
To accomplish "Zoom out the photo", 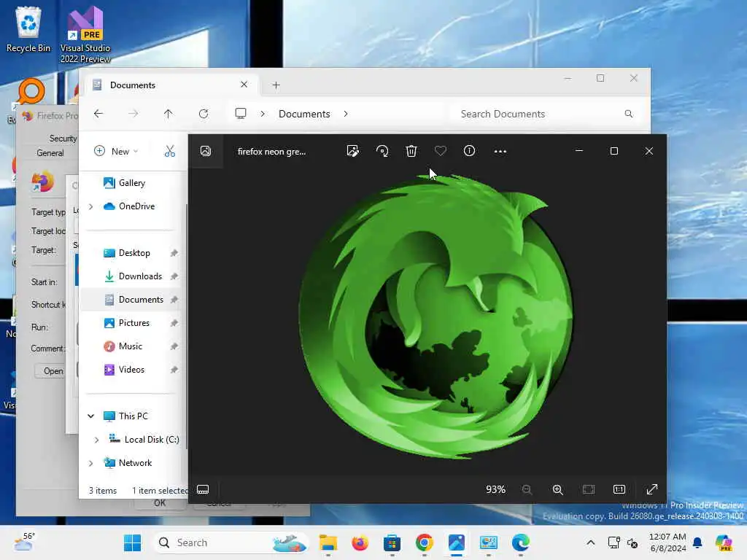I will [x=527, y=489].
